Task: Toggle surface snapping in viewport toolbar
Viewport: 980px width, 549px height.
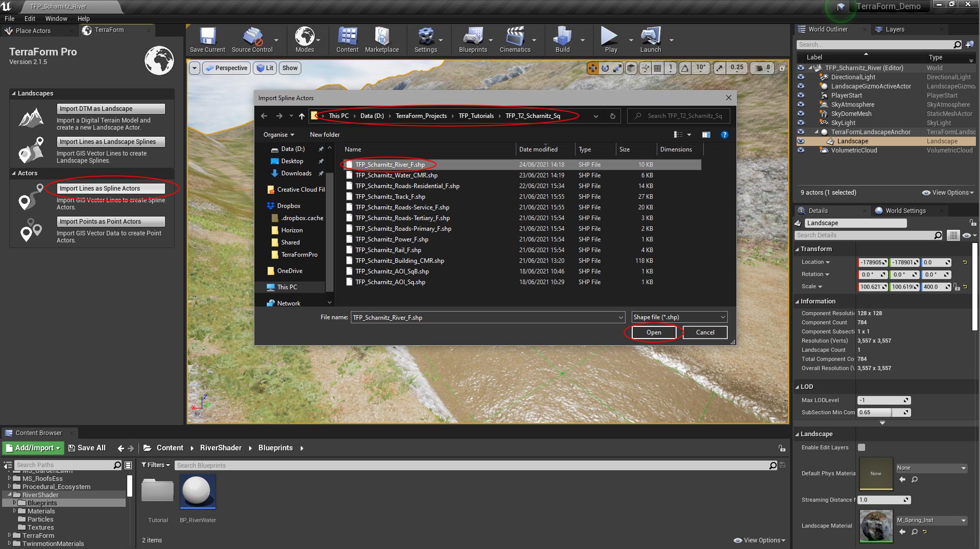Action: 645,68
